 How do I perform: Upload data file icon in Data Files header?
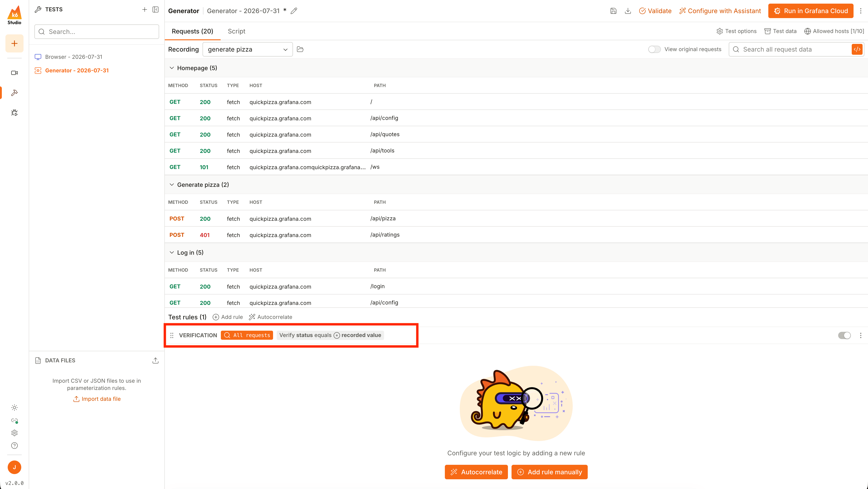tap(155, 361)
